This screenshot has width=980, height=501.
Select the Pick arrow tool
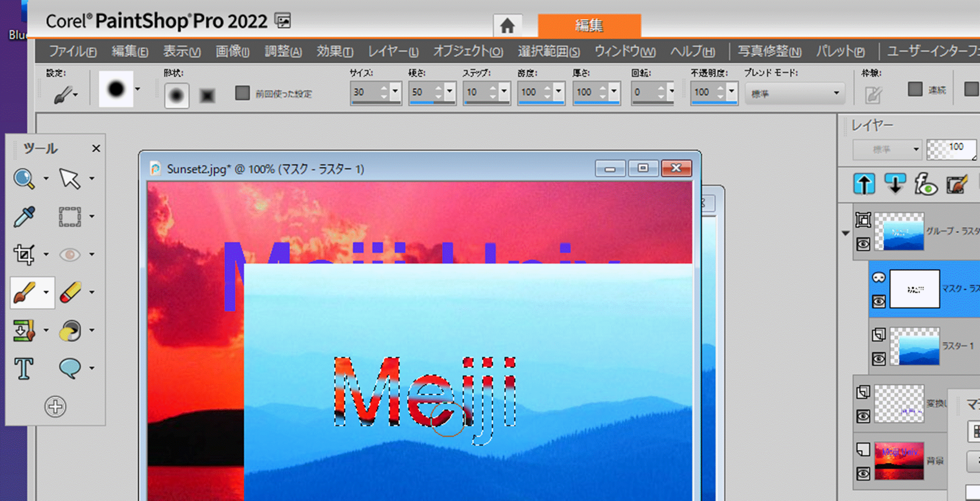click(69, 179)
